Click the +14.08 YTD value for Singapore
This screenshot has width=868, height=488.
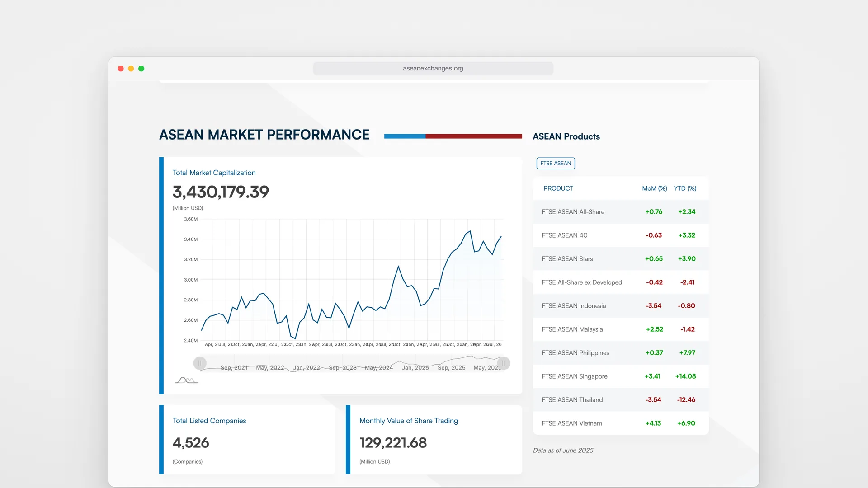click(685, 376)
